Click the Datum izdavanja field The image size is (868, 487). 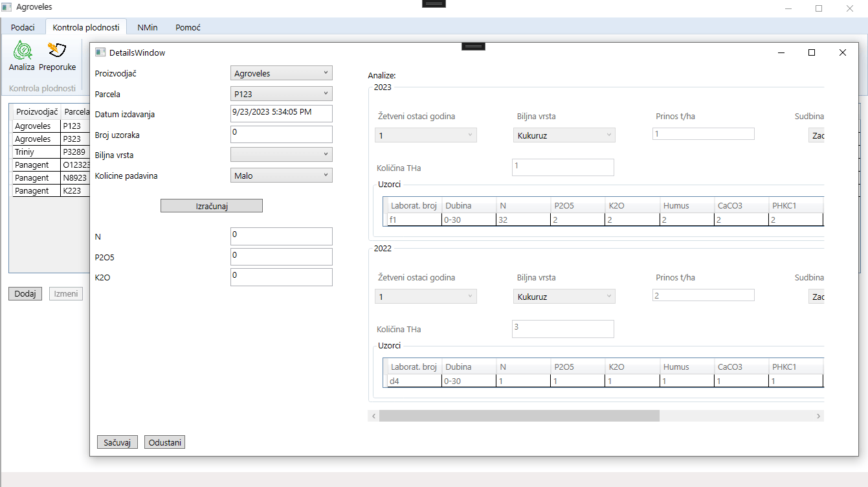coord(282,113)
